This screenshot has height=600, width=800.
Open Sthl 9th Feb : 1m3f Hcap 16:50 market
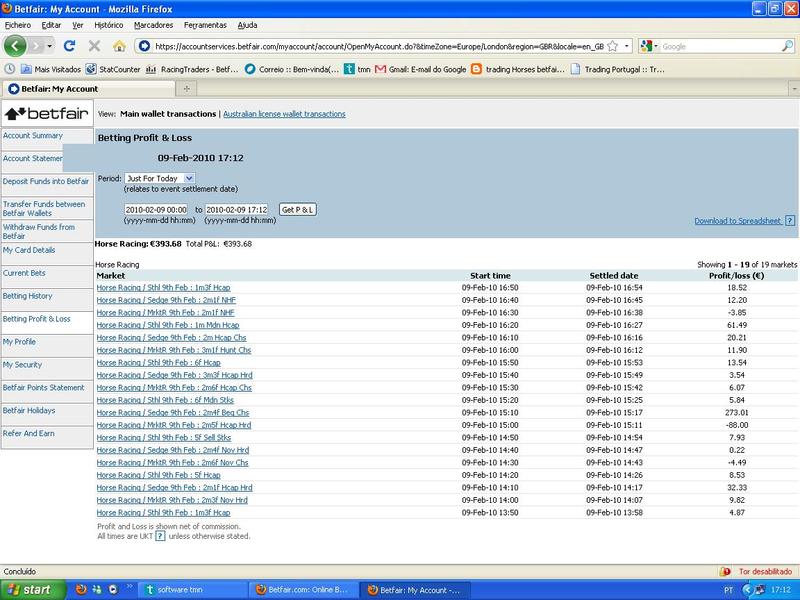163,287
